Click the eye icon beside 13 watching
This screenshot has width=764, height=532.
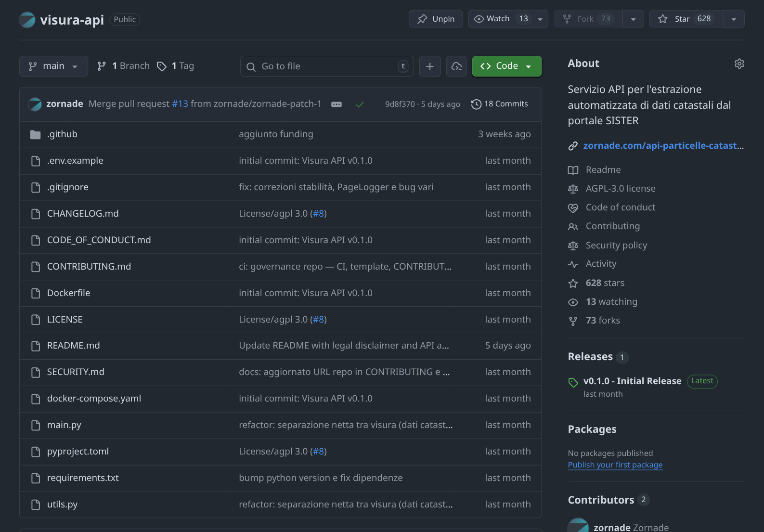[573, 302]
